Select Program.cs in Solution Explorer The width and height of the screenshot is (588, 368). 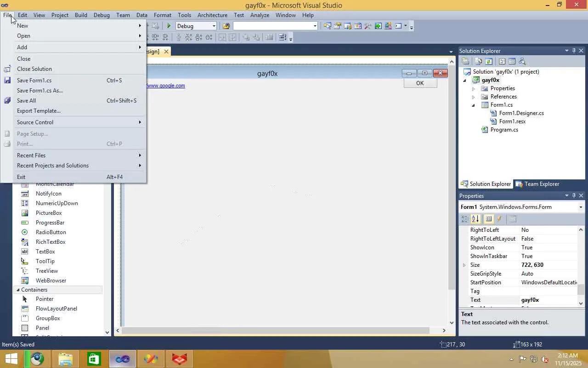click(504, 130)
